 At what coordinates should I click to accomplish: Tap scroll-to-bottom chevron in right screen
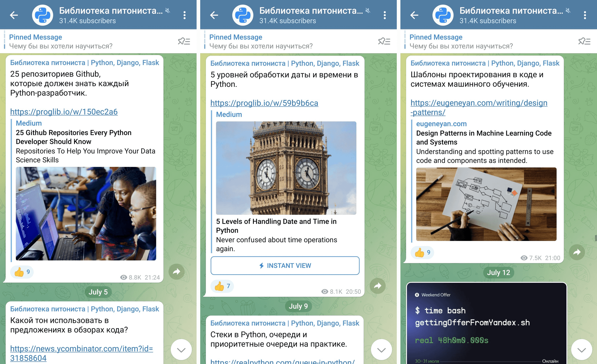coord(581,350)
